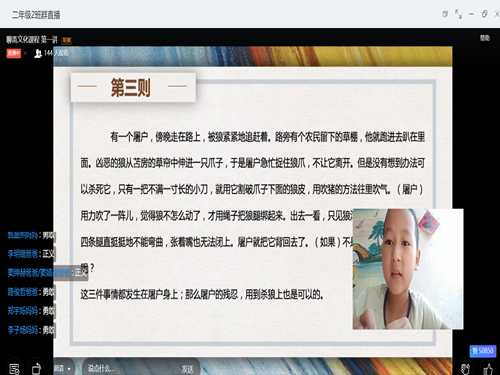
Task: Click the 第三则 slide heading
Action: [x=131, y=88]
